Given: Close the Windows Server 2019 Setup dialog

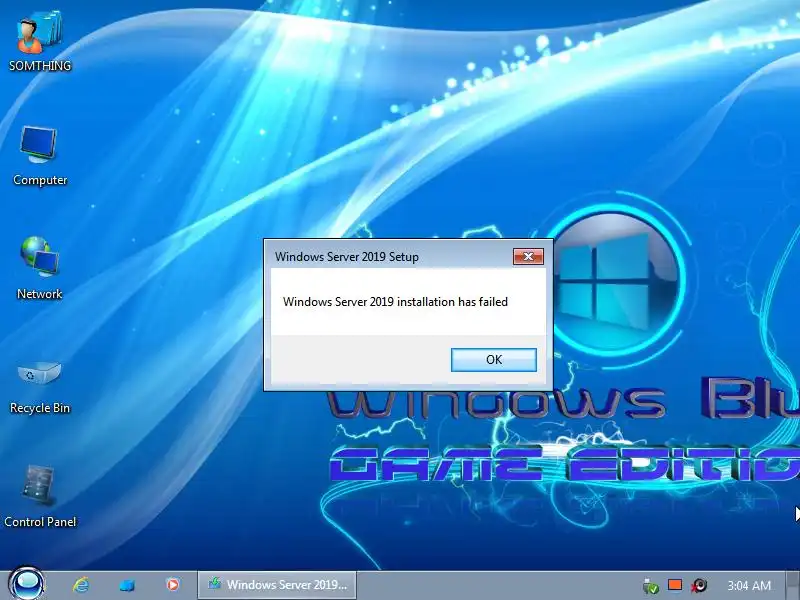Looking at the screenshot, I should pyautogui.click(x=528, y=256).
